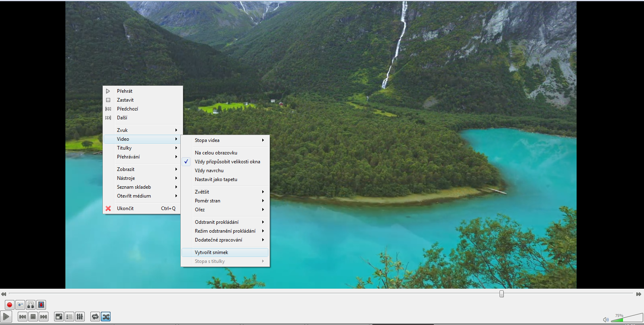Expand the 'Zvětšit' submenu
Viewport: 644px width, 325px height.
point(225,192)
